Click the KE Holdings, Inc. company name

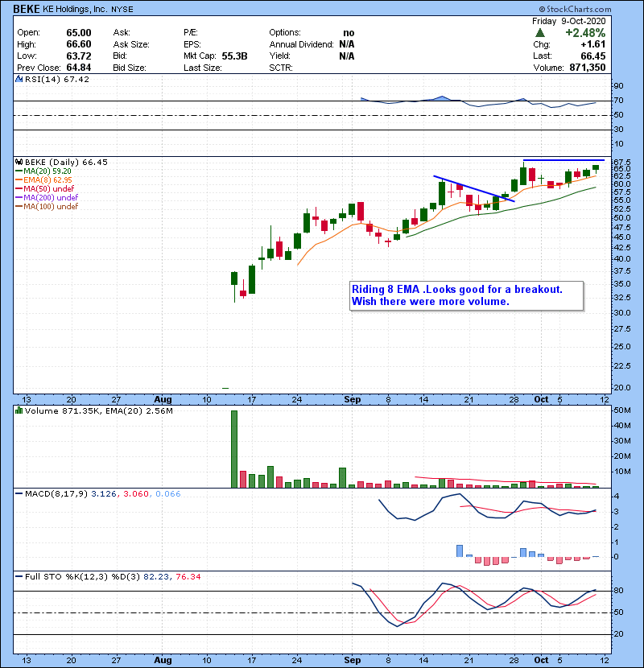coord(75,10)
